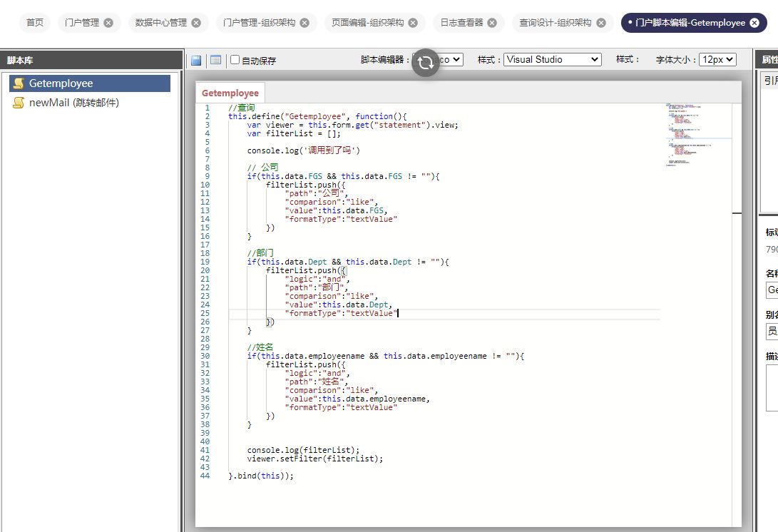Screen dimensions: 778x532
Task: Open the newMail (跳转邮件) script
Action: click(73, 103)
